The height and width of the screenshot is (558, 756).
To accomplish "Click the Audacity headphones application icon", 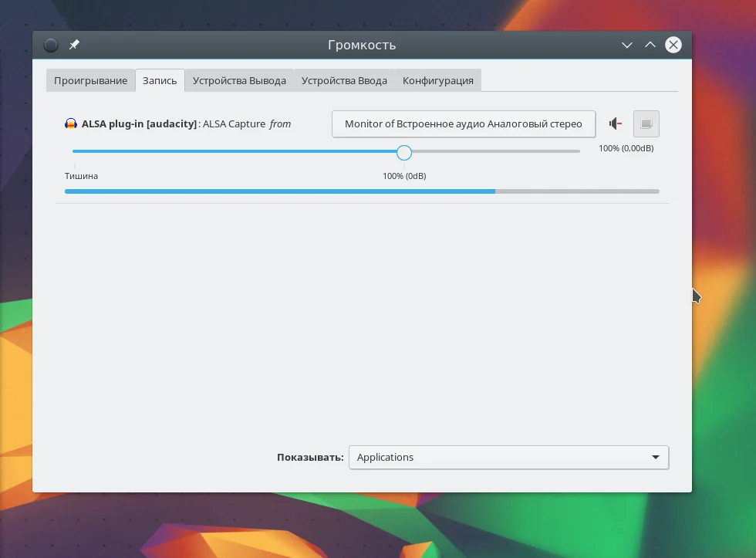I will pyautogui.click(x=71, y=124).
